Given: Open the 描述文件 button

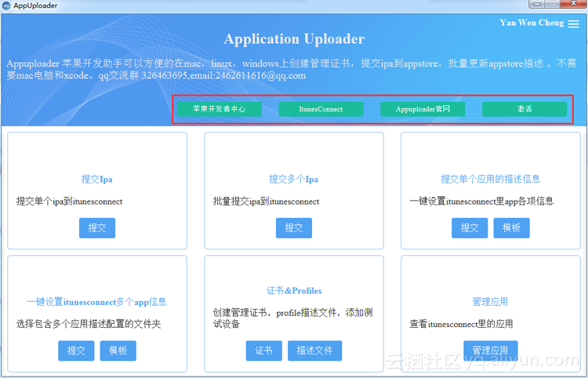Looking at the screenshot, I should click(314, 351).
